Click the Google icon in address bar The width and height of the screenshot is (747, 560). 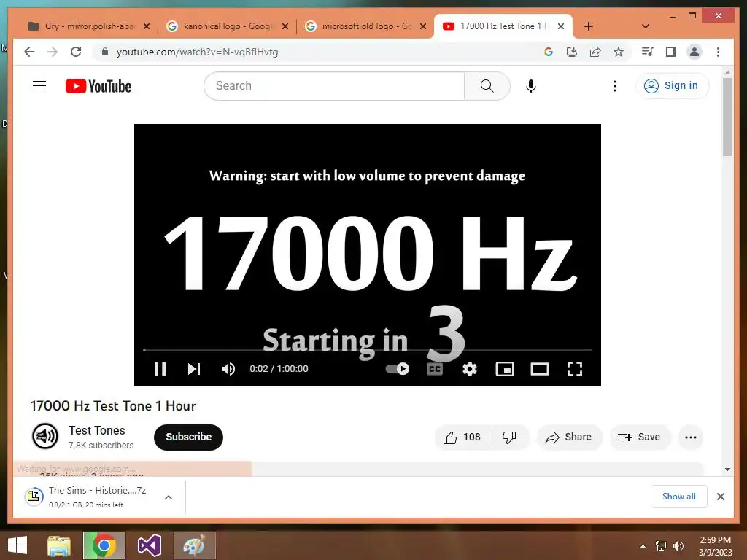coord(549,52)
